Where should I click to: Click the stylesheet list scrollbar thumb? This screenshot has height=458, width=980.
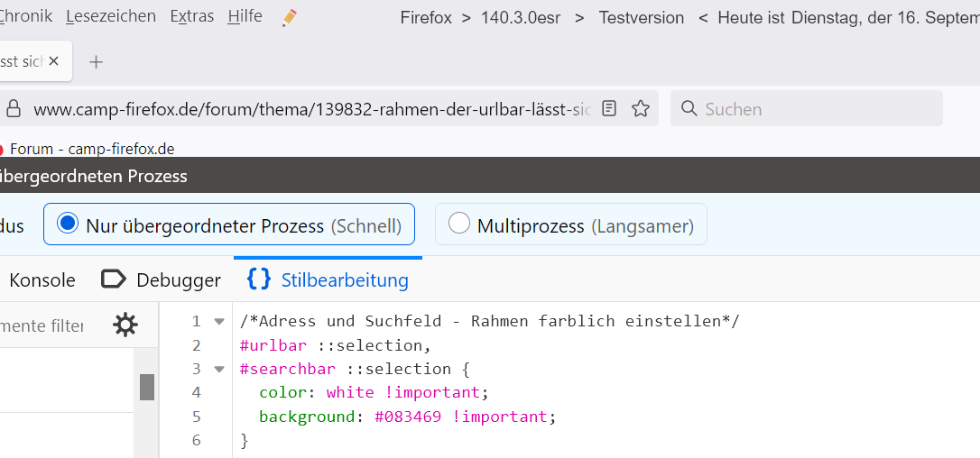pyautogui.click(x=146, y=387)
